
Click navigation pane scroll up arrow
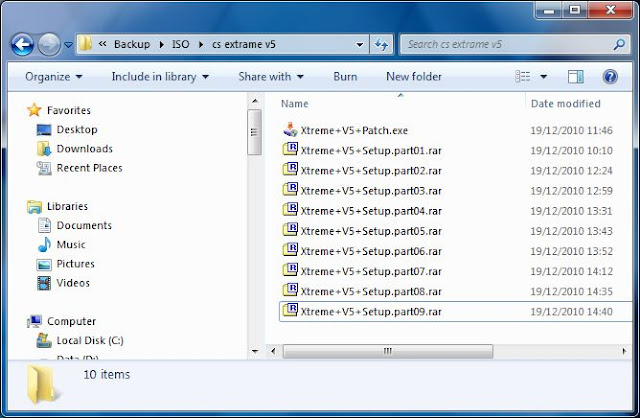(x=255, y=101)
